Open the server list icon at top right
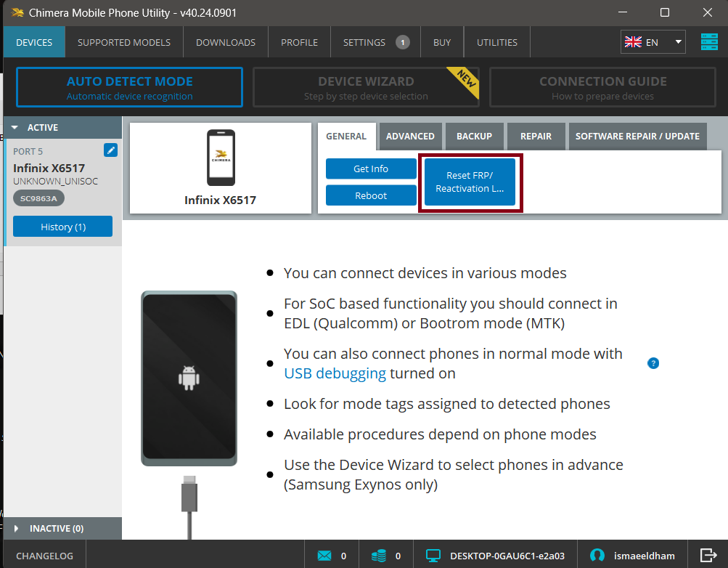This screenshot has height=568, width=728. (x=708, y=42)
